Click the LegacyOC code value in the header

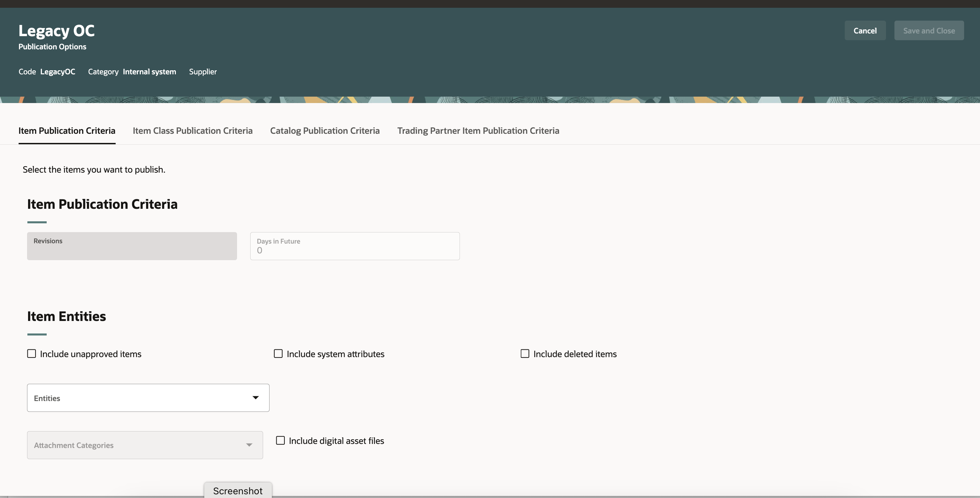(x=57, y=72)
